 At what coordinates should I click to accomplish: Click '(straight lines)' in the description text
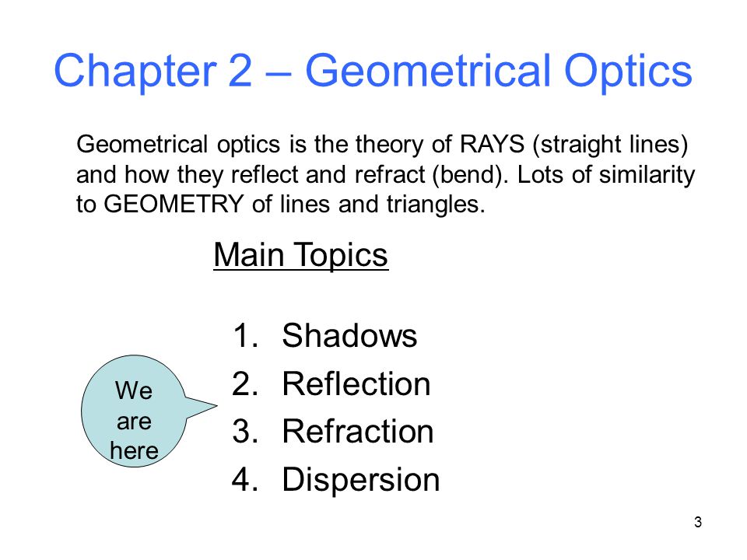coord(610,145)
